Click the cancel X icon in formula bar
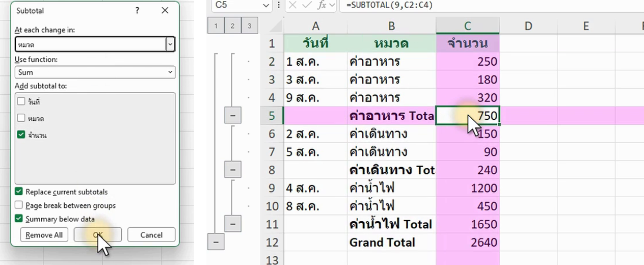 pos(292,5)
